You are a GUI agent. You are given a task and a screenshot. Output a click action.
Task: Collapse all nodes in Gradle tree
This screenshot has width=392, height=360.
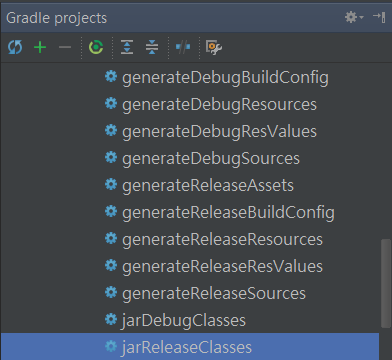152,47
